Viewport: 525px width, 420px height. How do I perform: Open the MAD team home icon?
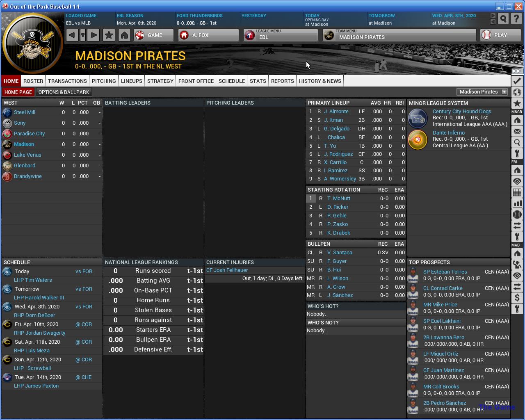click(x=517, y=253)
